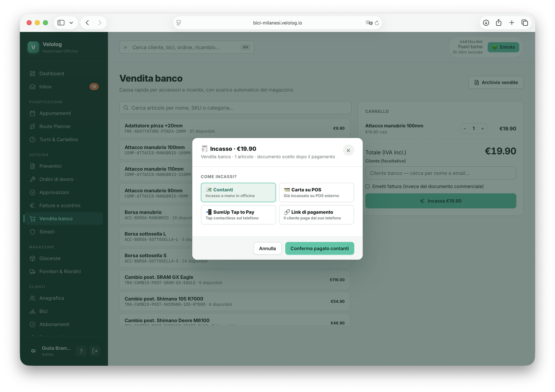Select Cambio post. Shimano Deore M6100 article
The image size is (555, 392).
click(x=235, y=320)
